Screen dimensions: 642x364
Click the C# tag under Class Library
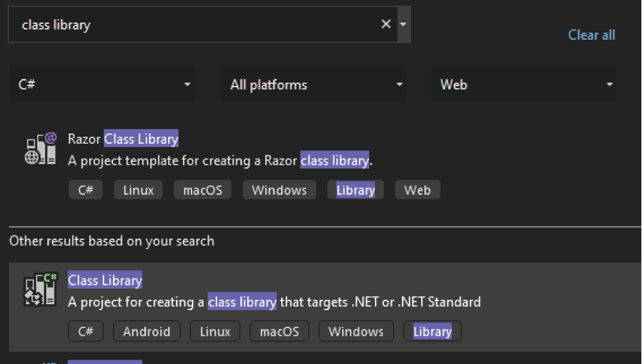click(85, 331)
